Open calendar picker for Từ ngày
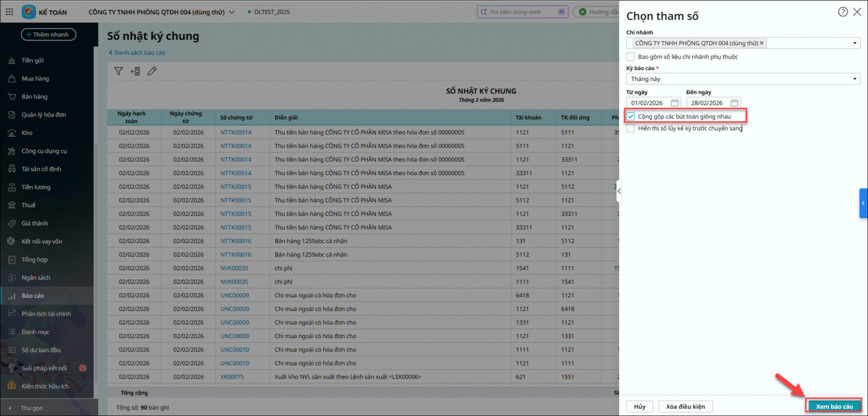The height and width of the screenshot is (416, 868). [x=674, y=103]
